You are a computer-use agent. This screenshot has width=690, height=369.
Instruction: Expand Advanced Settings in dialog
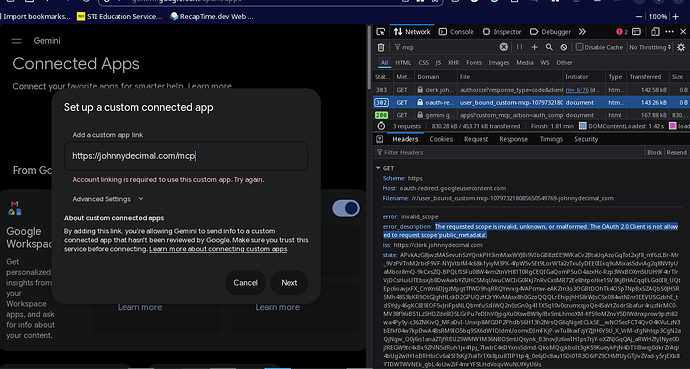pyautogui.click(x=108, y=199)
